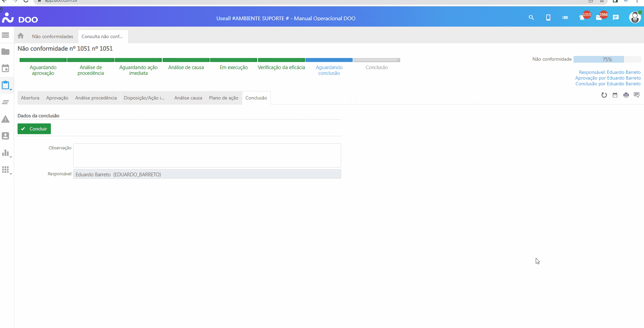Open the notifications bell with 1315 badge
The height and width of the screenshot is (328, 644).
(582, 18)
